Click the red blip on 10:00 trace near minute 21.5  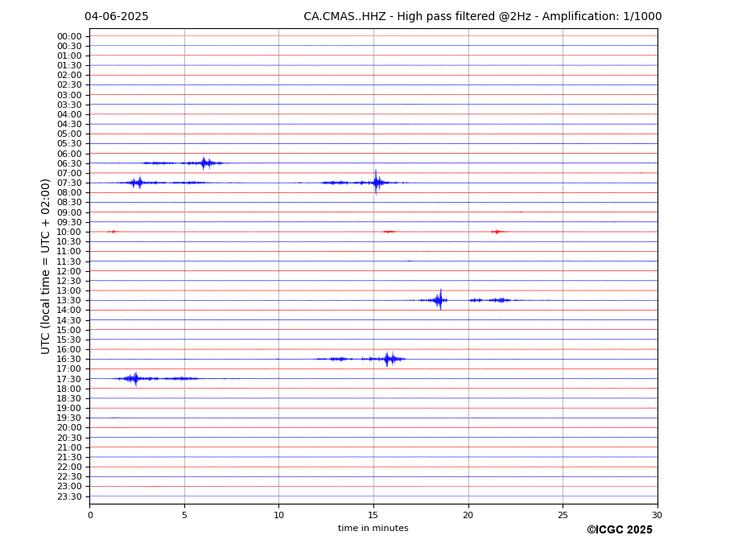point(497,232)
